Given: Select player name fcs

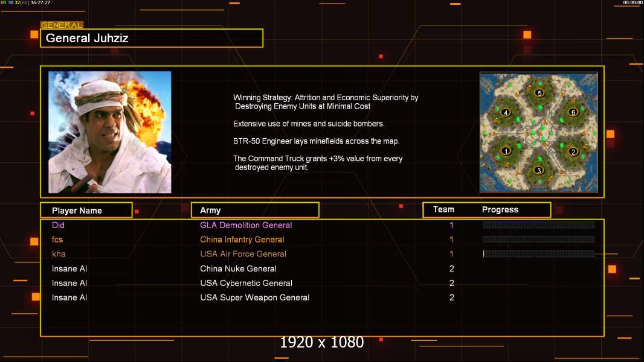Looking at the screenshot, I should pos(57,240).
